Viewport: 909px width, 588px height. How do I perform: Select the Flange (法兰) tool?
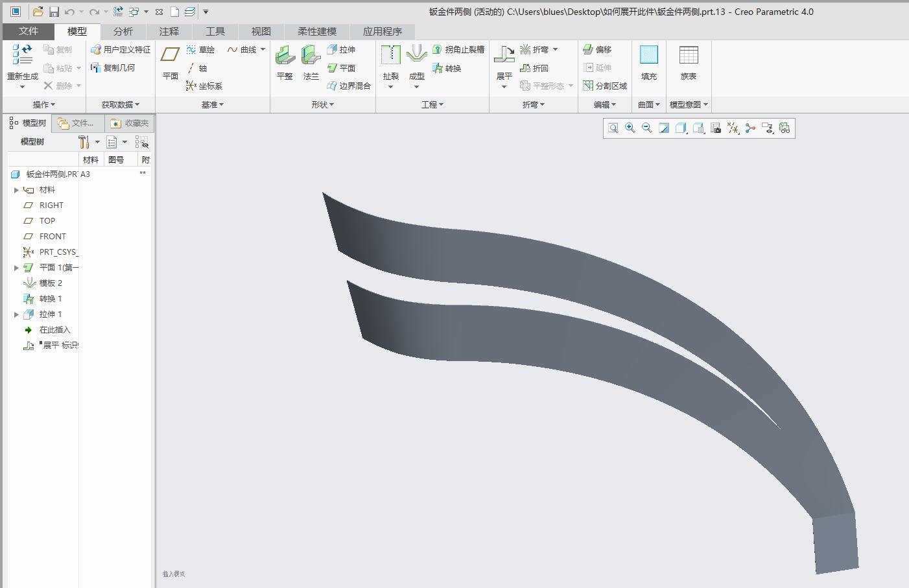pyautogui.click(x=311, y=63)
